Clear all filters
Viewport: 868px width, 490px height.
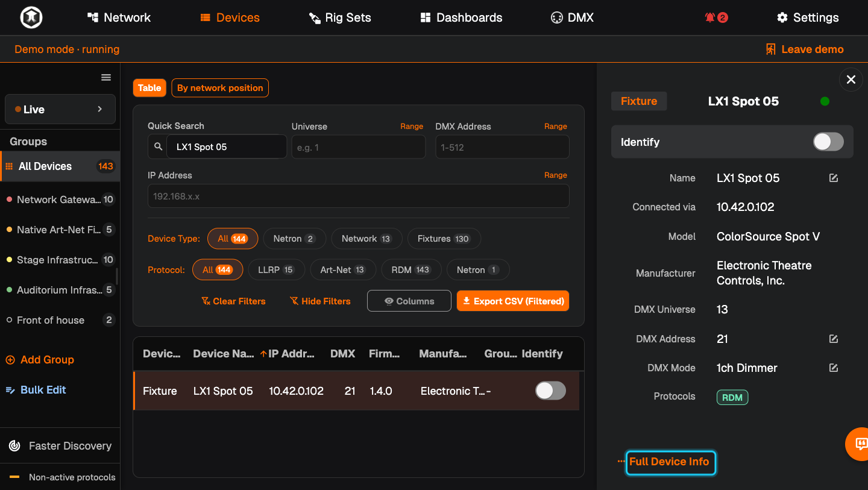coord(233,301)
